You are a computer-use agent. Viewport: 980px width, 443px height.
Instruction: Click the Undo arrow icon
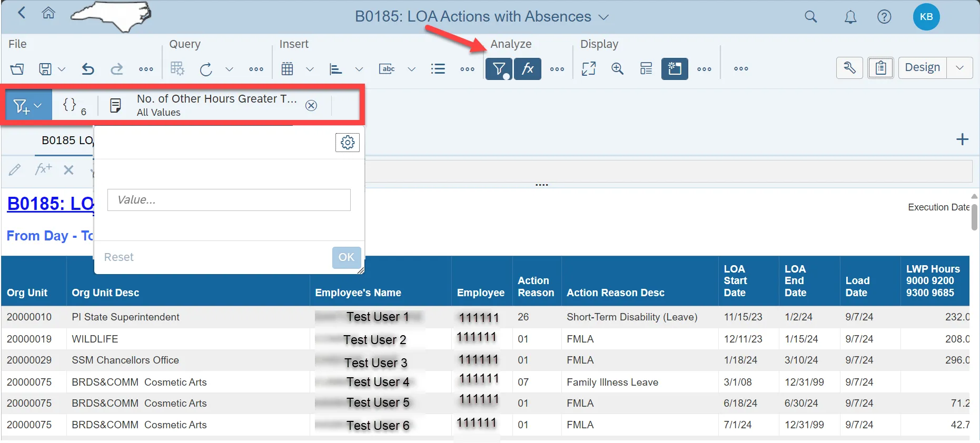tap(88, 69)
